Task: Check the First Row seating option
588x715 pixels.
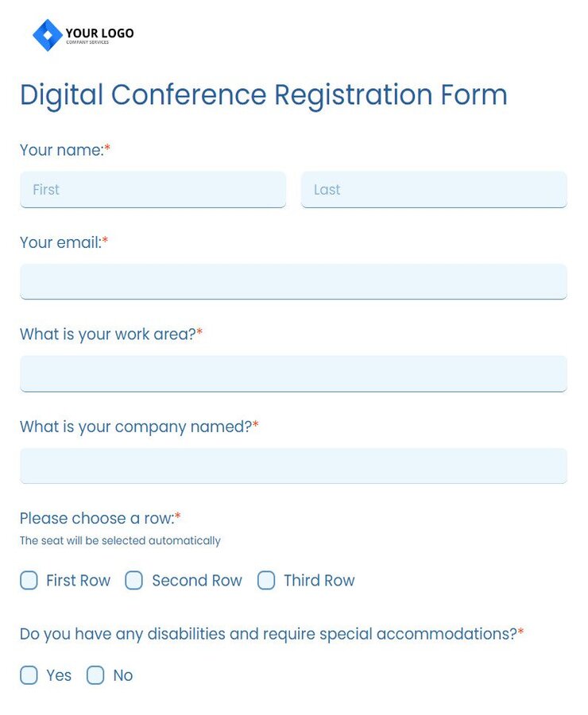Action: (29, 581)
